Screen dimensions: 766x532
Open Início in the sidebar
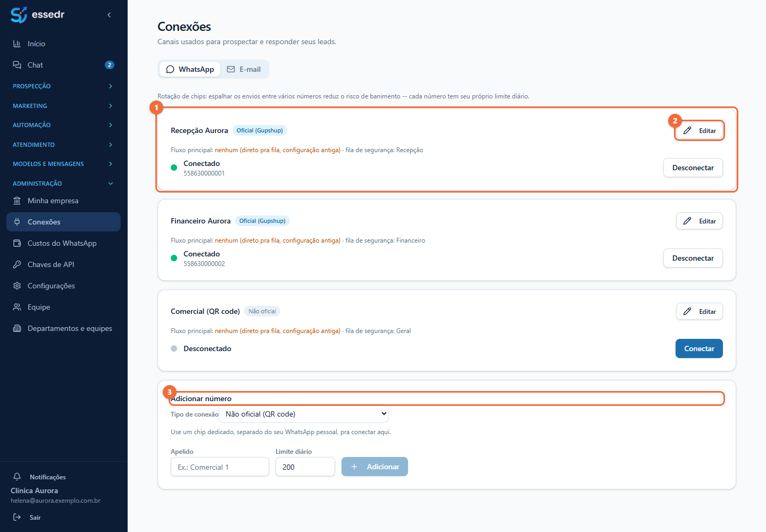click(64, 44)
